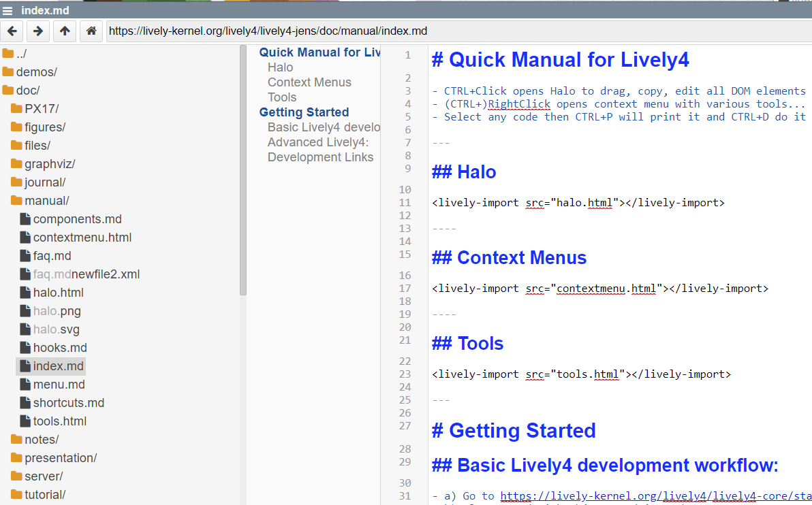Navigate to Context Menus outline entry
812x505 pixels.
(309, 82)
